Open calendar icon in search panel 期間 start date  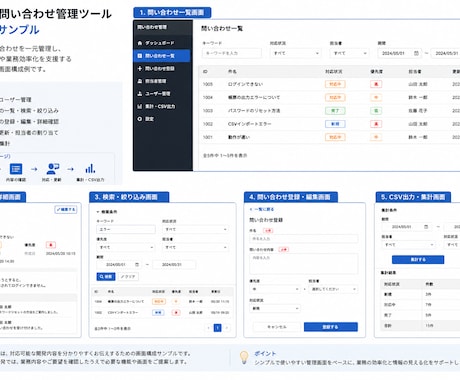[137, 264]
